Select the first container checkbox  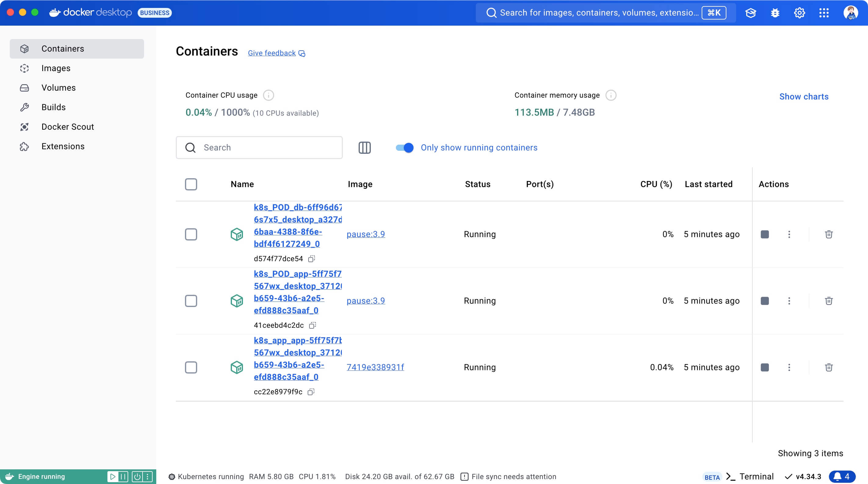(x=191, y=234)
